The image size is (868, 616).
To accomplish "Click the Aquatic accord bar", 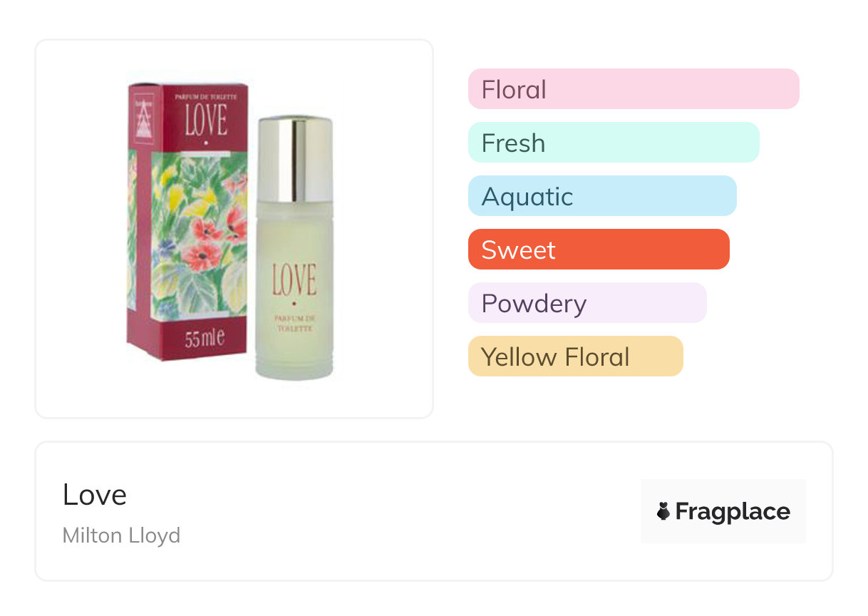I will click(x=602, y=196).
